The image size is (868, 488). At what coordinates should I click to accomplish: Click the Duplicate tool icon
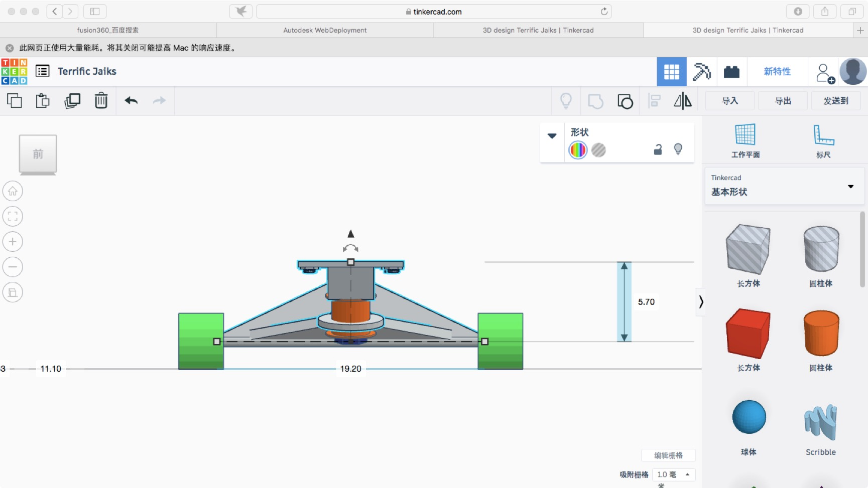click(x=72, y=101)
